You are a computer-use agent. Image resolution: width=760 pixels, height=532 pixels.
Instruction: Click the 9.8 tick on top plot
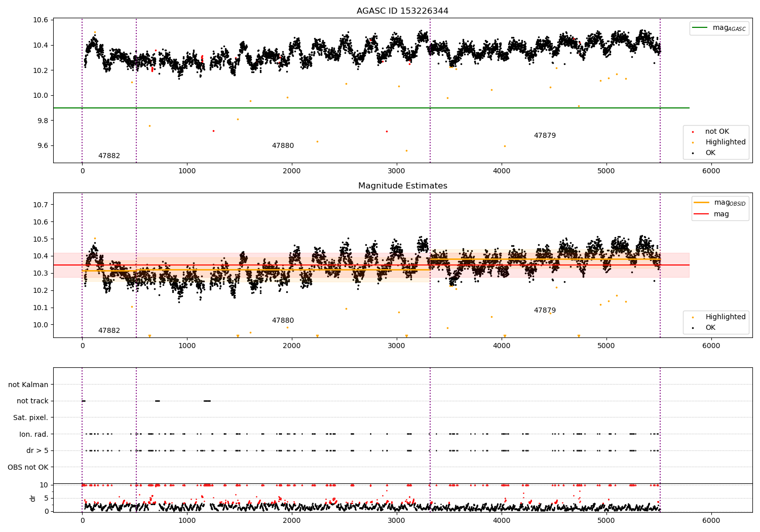(x=42, y=121)
